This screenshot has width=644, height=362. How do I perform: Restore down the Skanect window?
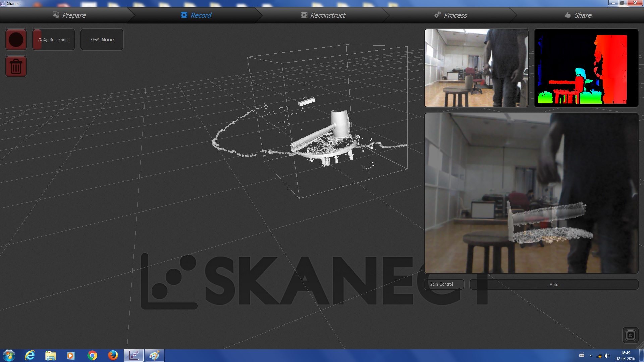[x=622, y=3]
